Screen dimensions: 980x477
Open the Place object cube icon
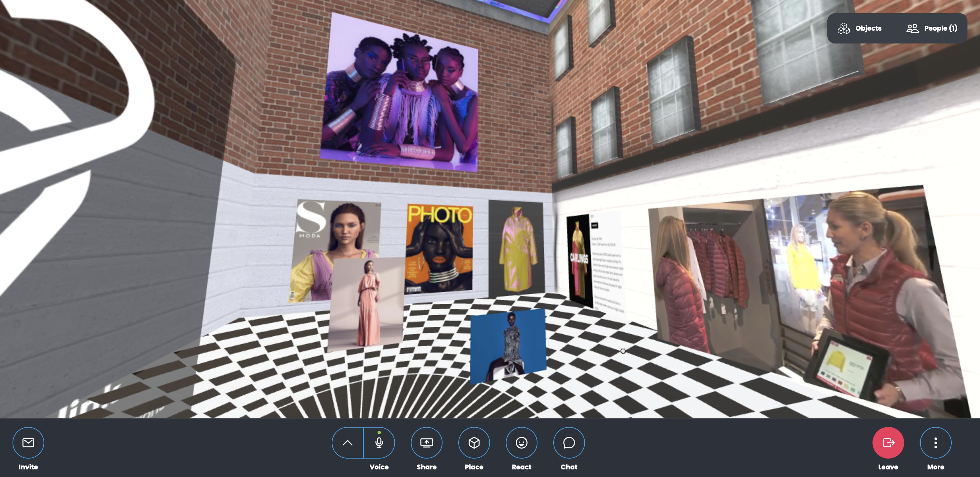click(474, 443)
